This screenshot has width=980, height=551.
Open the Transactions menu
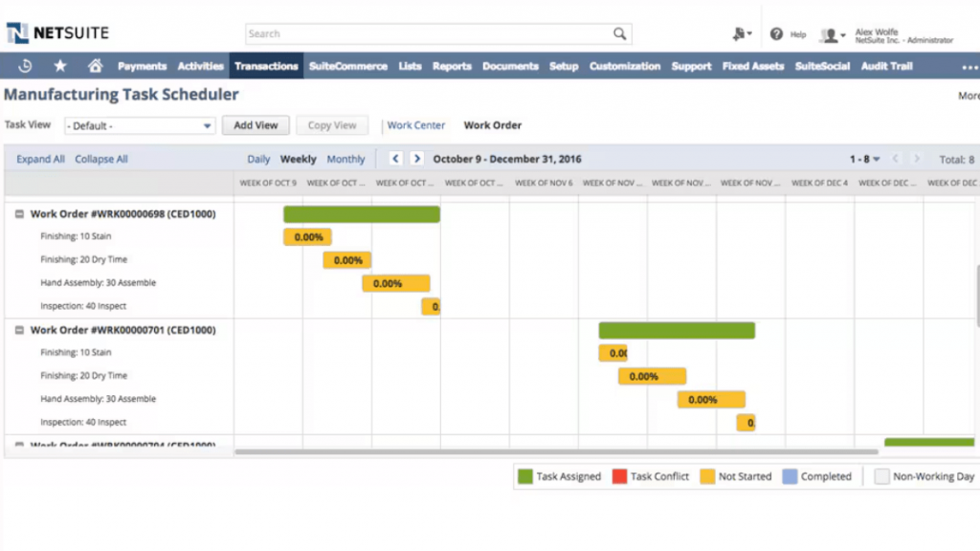click(x=266, y=66)
